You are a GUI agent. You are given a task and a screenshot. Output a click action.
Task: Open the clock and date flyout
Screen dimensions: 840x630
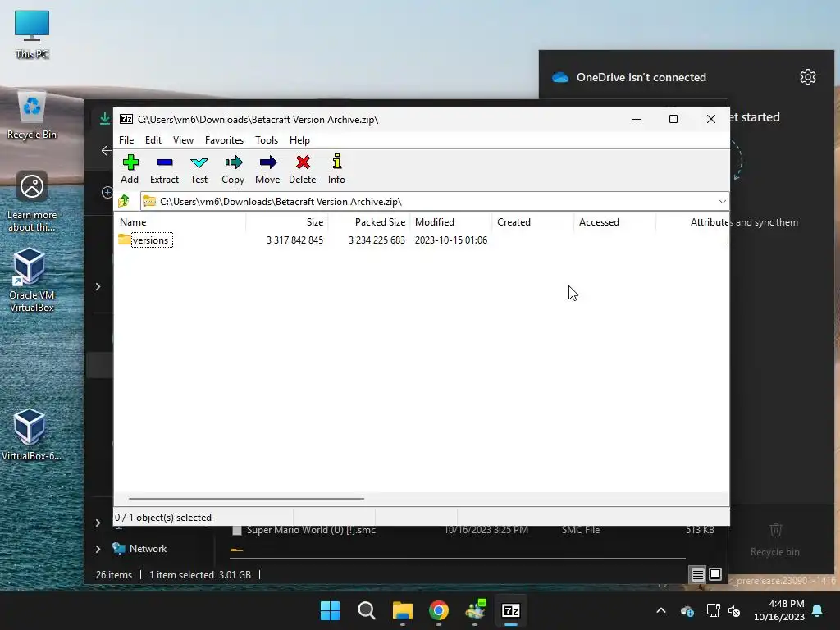(779, 610)
